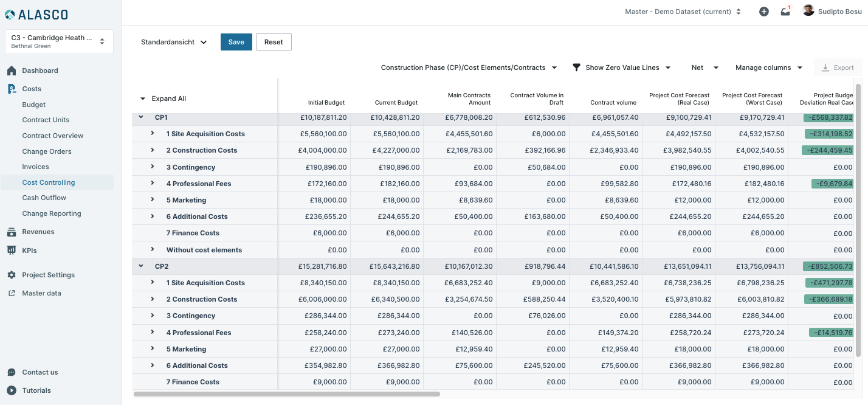Open Master data external link

pyautogui.click(x=12, y=293)
